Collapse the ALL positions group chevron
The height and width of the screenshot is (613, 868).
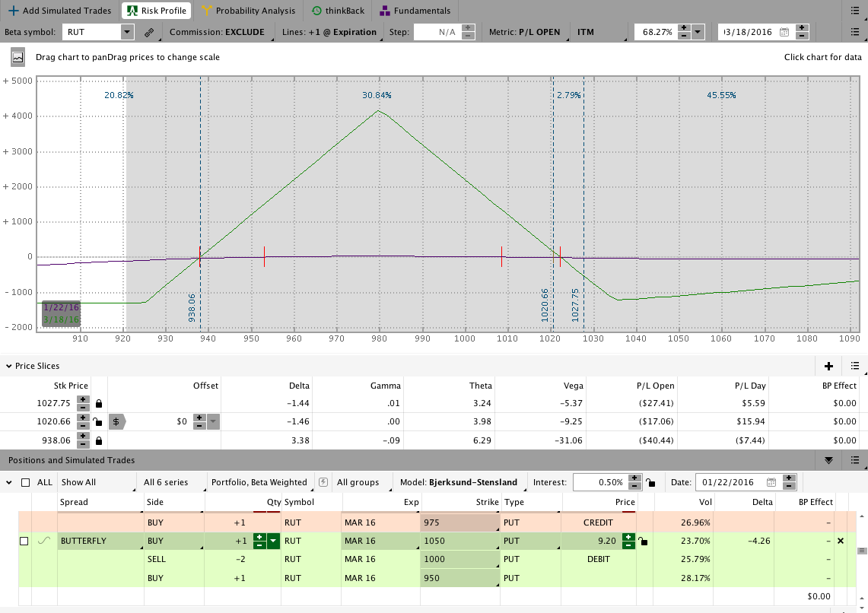tap(9, 482)
